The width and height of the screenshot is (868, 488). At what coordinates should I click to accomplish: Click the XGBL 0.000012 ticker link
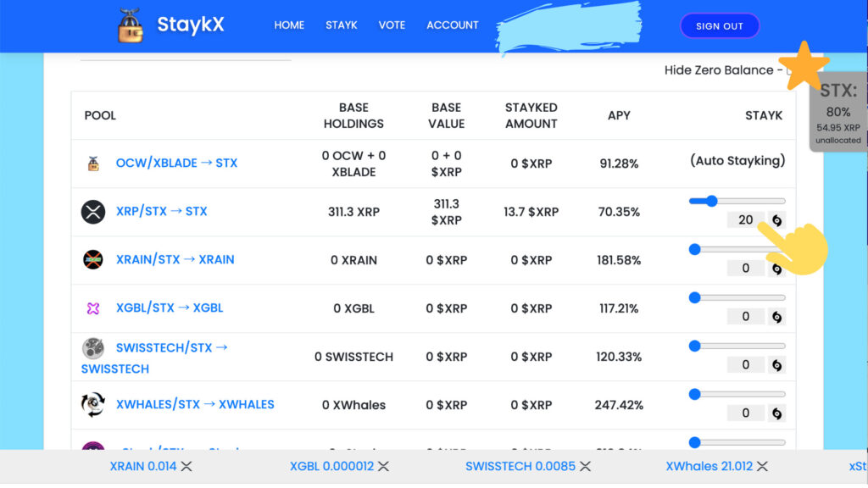(332, 467)
